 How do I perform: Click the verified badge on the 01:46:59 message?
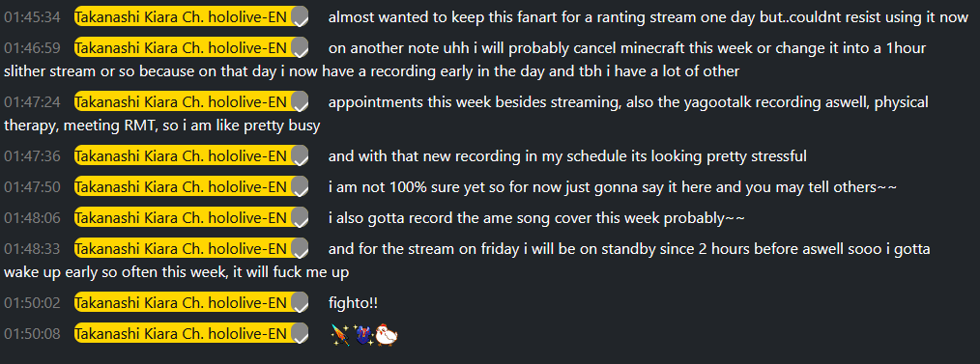[301, 47]
